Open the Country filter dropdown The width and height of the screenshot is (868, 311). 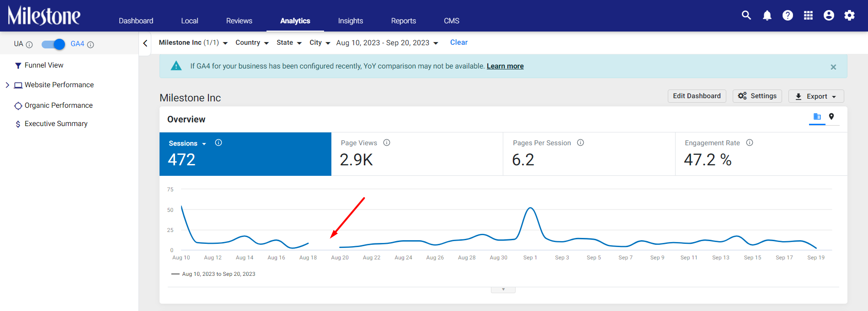point(252,42)
